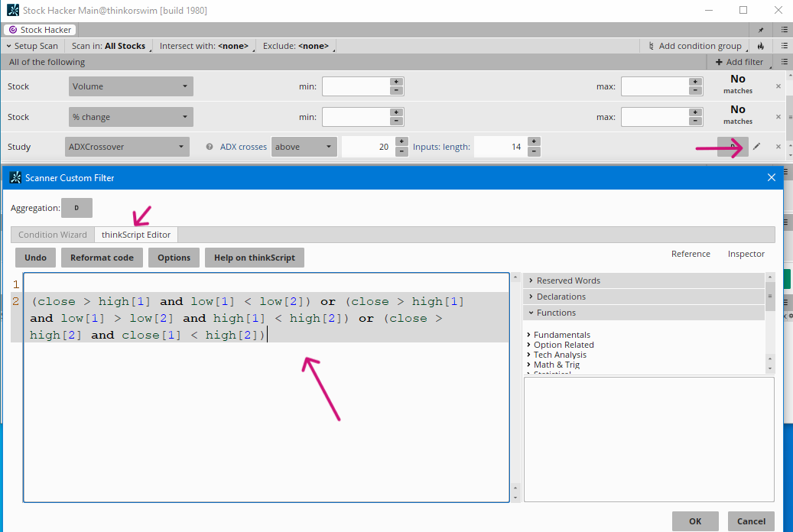Viewport: 793px width, 532px height.
Task: Collapse the Setup Scan section
Action: 32,46
